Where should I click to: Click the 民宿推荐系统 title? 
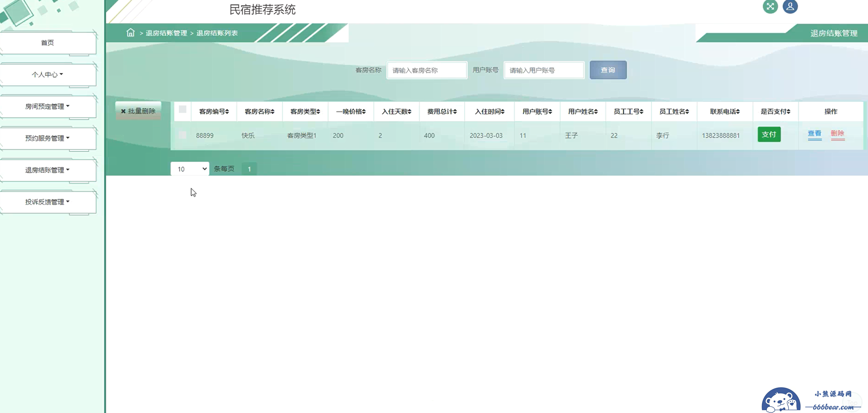[x=262, y=10]
